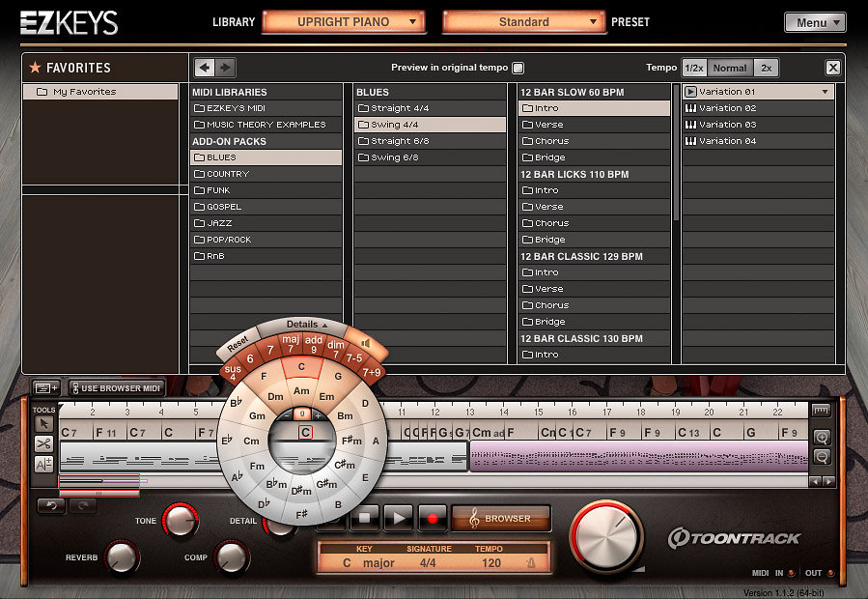Image resolution: width=868 pixels, height=599 pixels.
Task: Select the Bb chord on wheel
Action: (237, 403)
